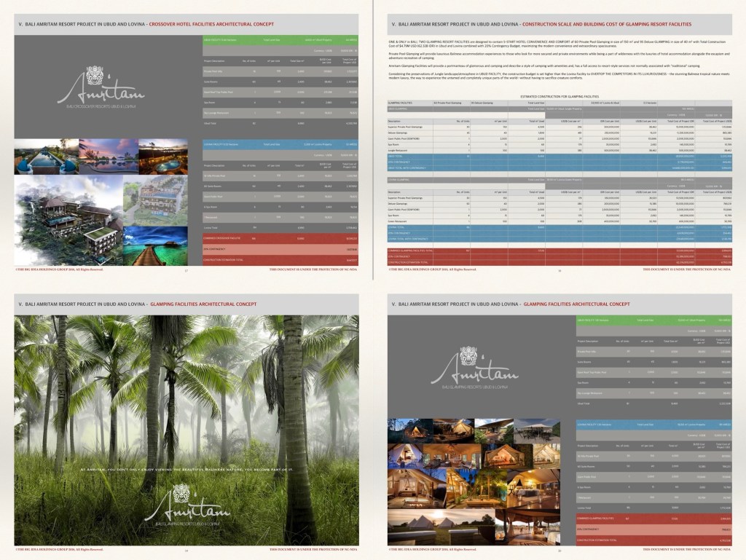746x560 pixels.
Task: Click the NC-NDA protection notice on the top-right page
Action: tap(686, 269)
